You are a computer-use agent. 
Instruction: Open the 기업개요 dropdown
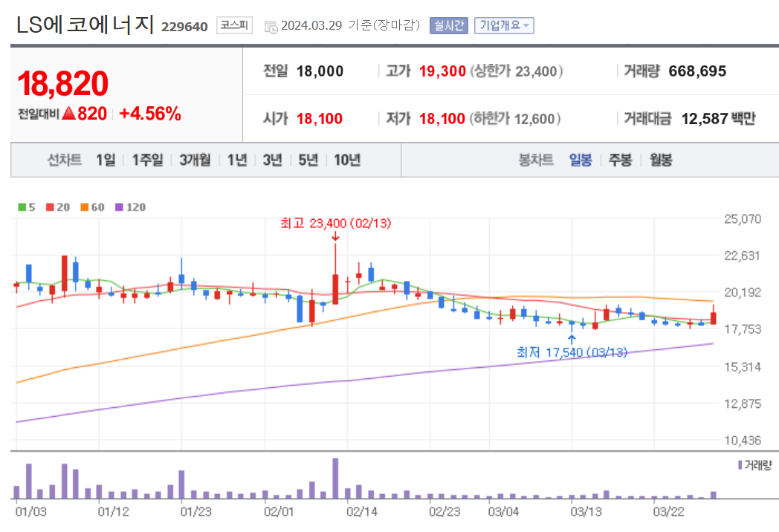504,25
